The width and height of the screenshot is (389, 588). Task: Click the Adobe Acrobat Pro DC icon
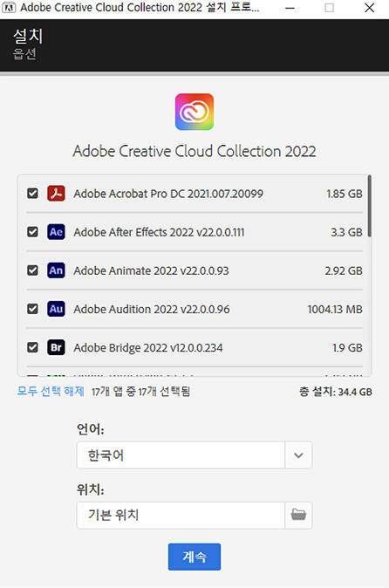[56, 194]
